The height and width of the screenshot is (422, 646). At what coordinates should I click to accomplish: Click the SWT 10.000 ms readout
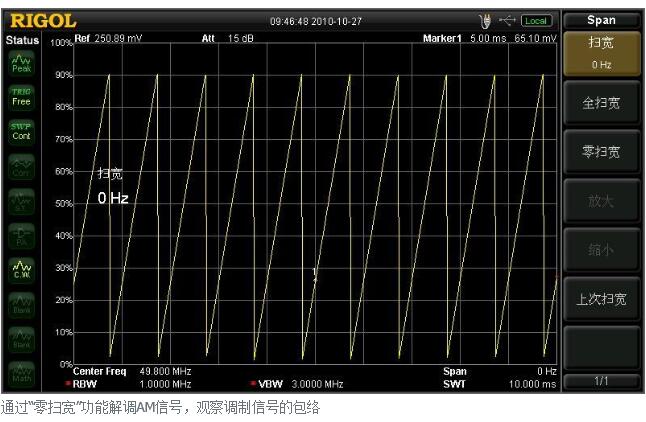[499, 383]
